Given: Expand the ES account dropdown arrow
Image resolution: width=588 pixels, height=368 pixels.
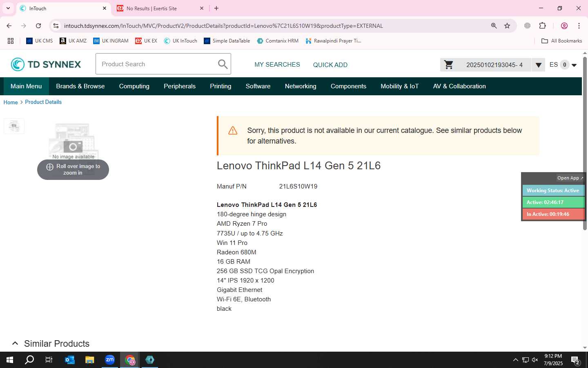Looking at the screenshot, I should pos(574,65).
